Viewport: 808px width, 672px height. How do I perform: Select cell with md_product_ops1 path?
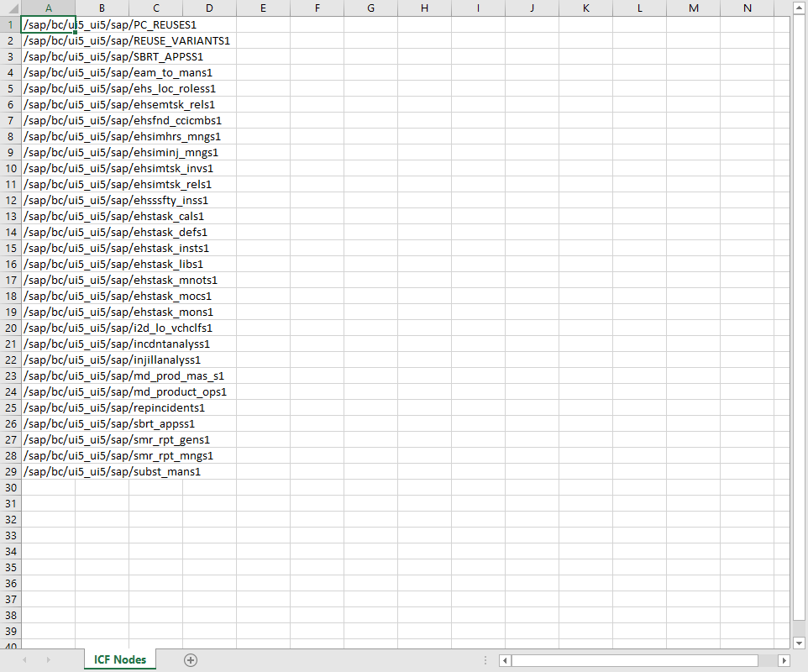[49, 392]
